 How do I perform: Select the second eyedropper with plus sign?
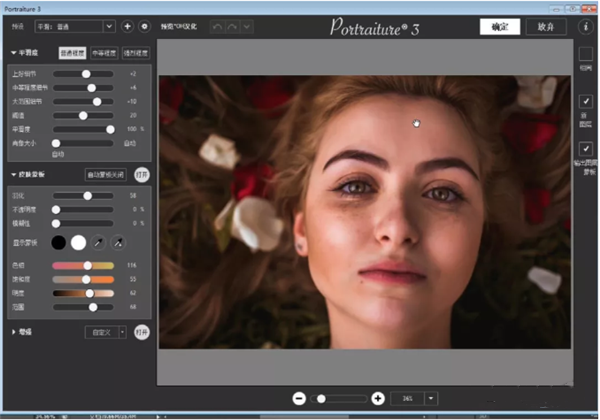[x=119, y=242]
